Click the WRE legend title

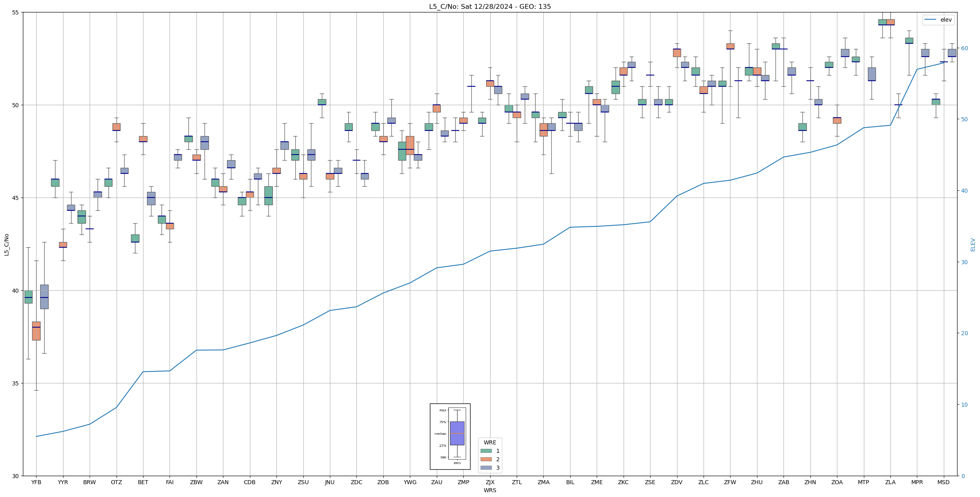coord(490,442)
